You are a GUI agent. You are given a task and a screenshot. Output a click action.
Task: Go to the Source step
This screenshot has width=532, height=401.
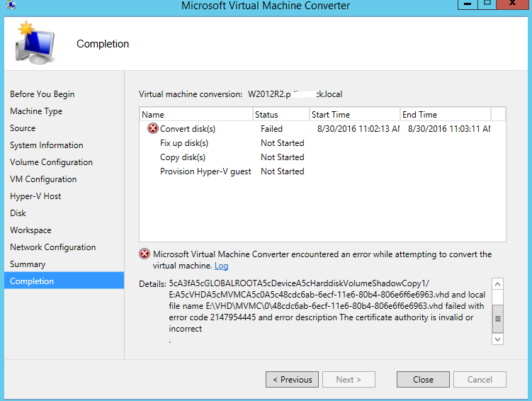click(x=23, y=128)
